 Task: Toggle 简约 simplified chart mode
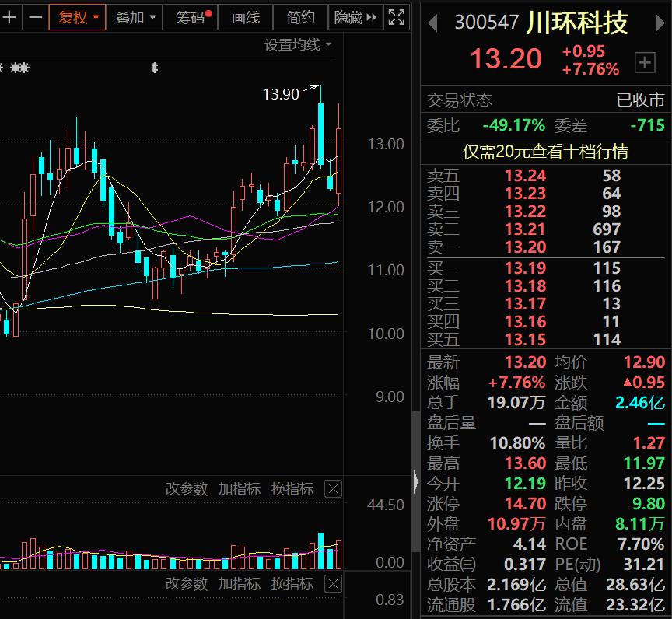[x=300, y=16]
